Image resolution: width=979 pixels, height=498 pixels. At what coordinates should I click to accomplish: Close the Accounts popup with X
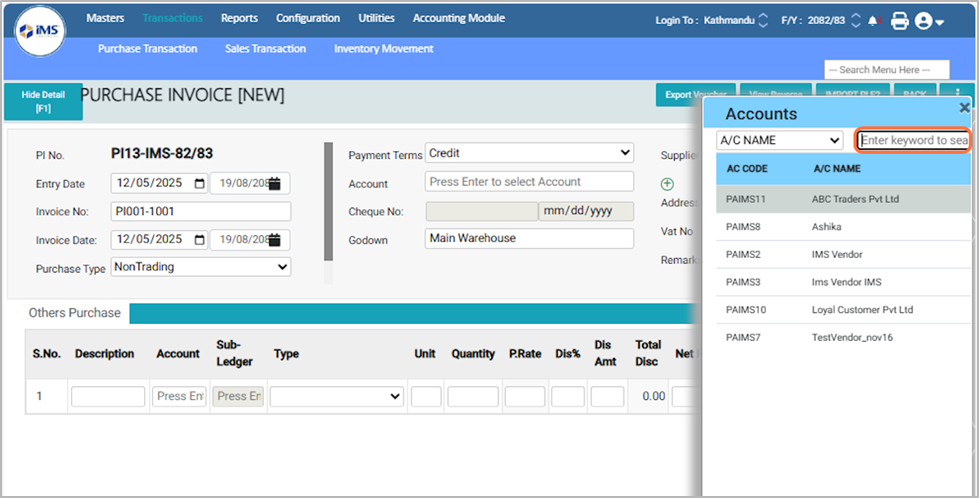[964, 108]
